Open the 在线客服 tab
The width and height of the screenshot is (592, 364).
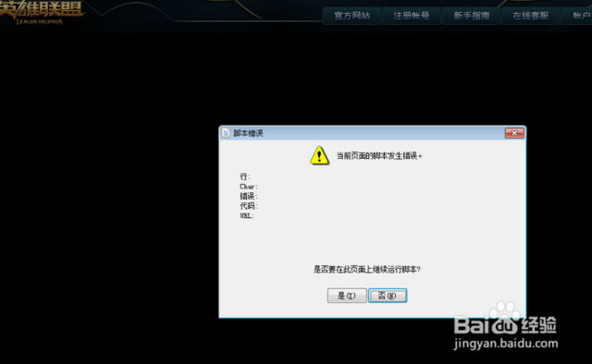point(530,16)
